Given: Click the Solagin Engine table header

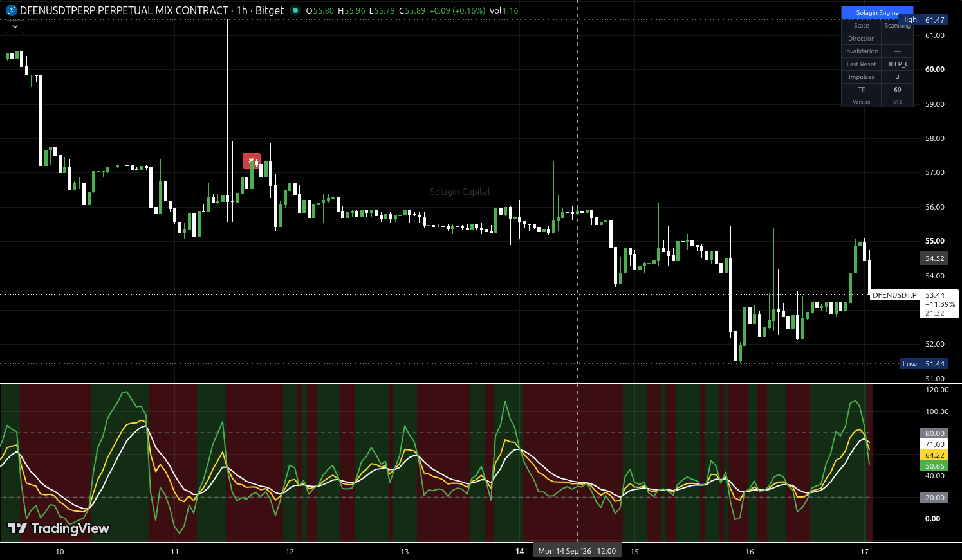Looking at the screenshot, I should coord(877,13).
